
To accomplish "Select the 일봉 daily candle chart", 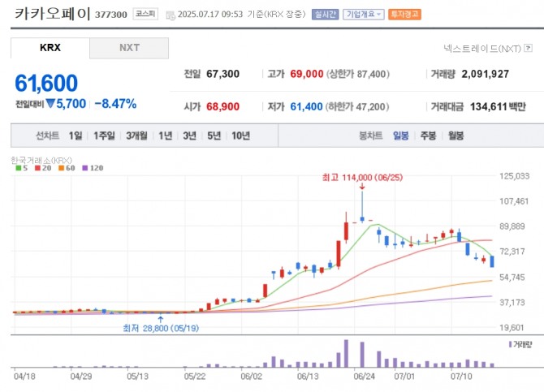I will (x=401, y=136).
